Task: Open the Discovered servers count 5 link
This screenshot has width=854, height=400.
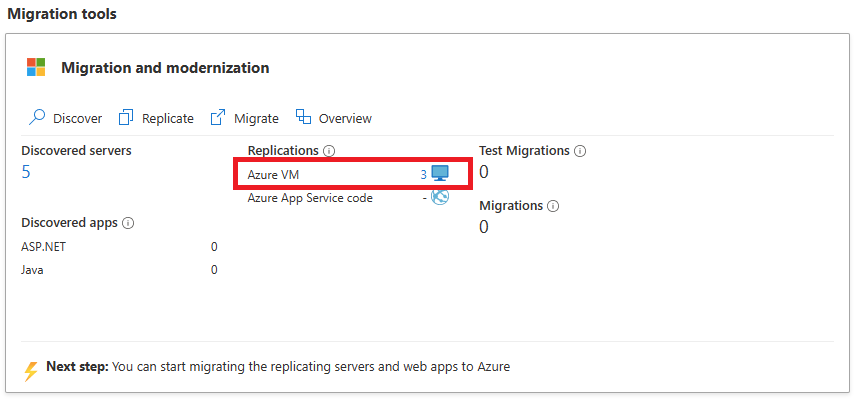Action: [26, 172]
